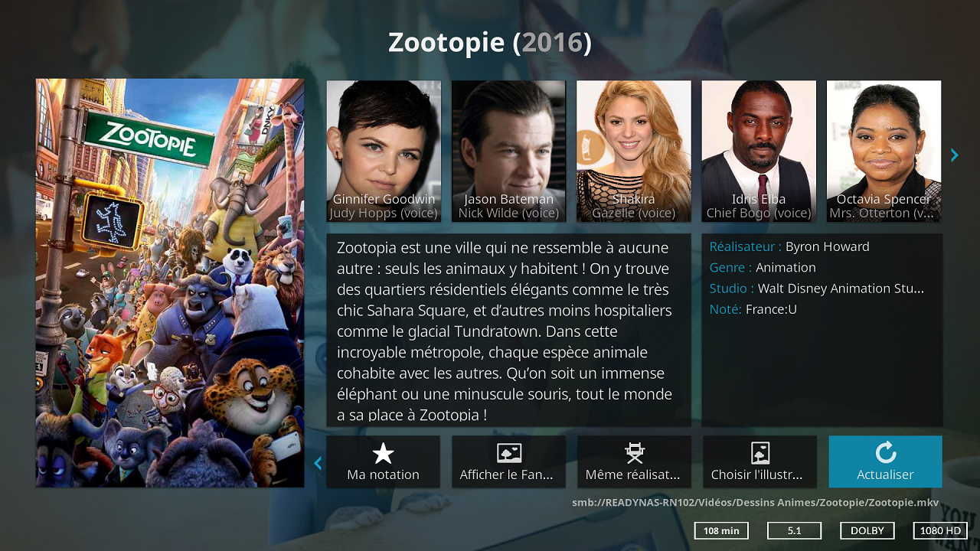This screenshot has width=980, height=551.
Task: Click the Choisir l'illustration image icon
Action: pos(760,453)
